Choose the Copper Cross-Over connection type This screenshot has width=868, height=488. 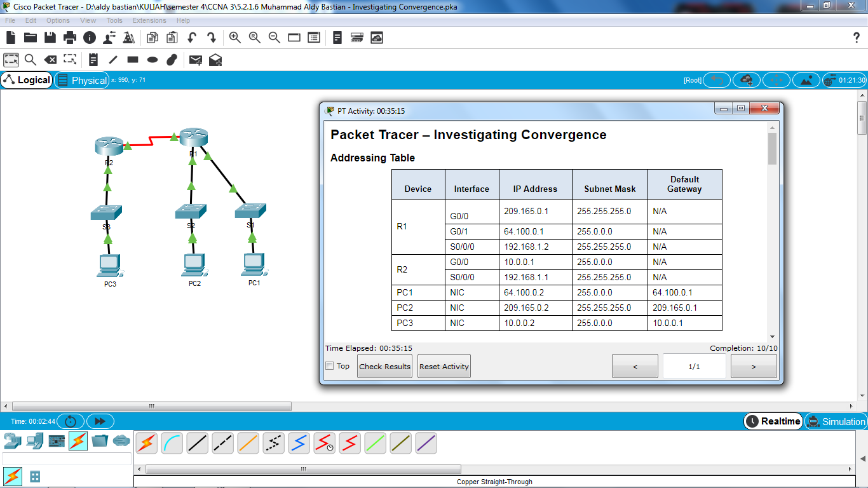pyautogui.click(x=222, y=443)
